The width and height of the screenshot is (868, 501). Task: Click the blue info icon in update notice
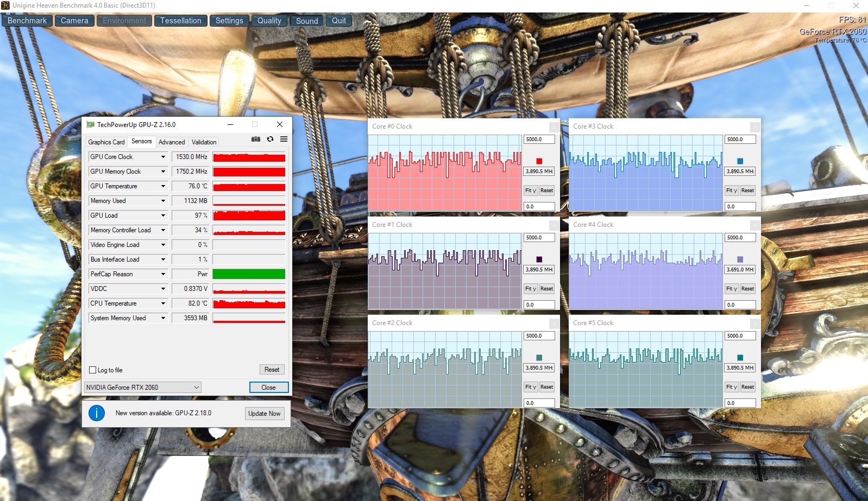pos(97,413)
